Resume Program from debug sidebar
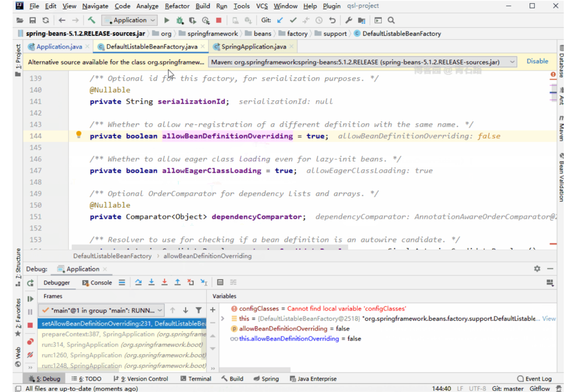 pyautogui.click(x=31, y=299)
